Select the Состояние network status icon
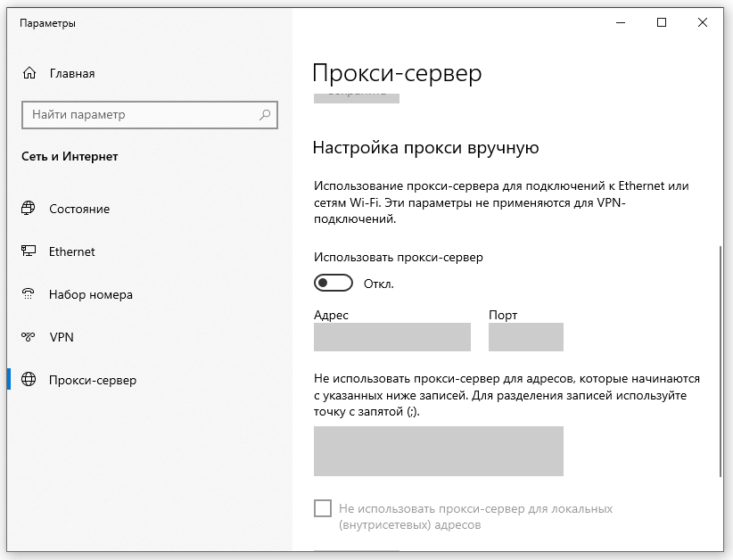This screenshot has height=560, width=733. pos(29,209)
